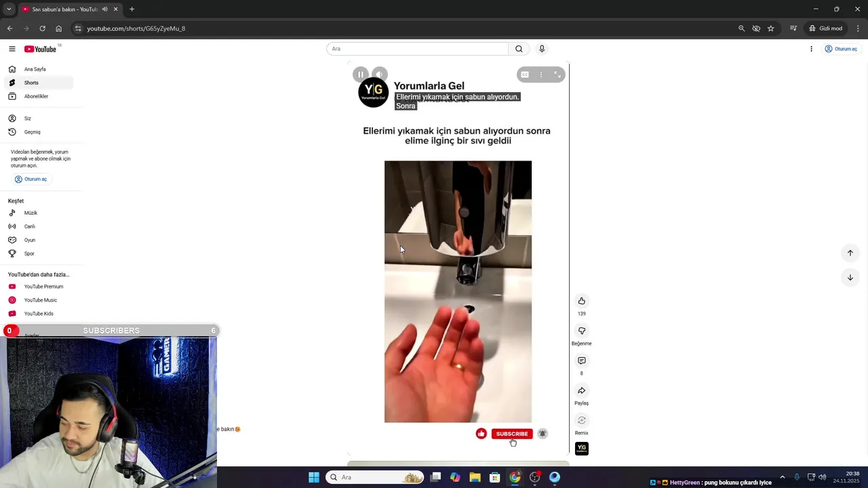Image resolution: width=868 pixels, height=488 pixels.
Task: Toggle closed captions (CC) on the Short
Action: [525, 75]
